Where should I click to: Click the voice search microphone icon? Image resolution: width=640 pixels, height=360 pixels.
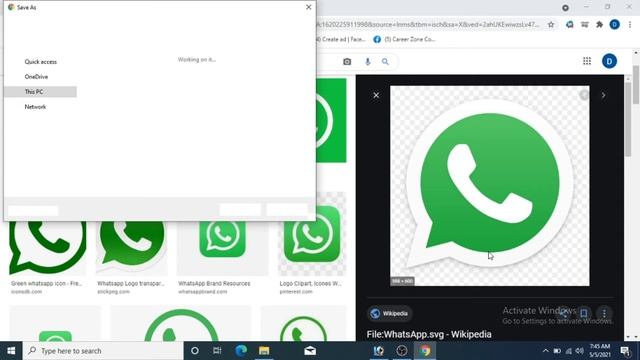coord(367,62)
